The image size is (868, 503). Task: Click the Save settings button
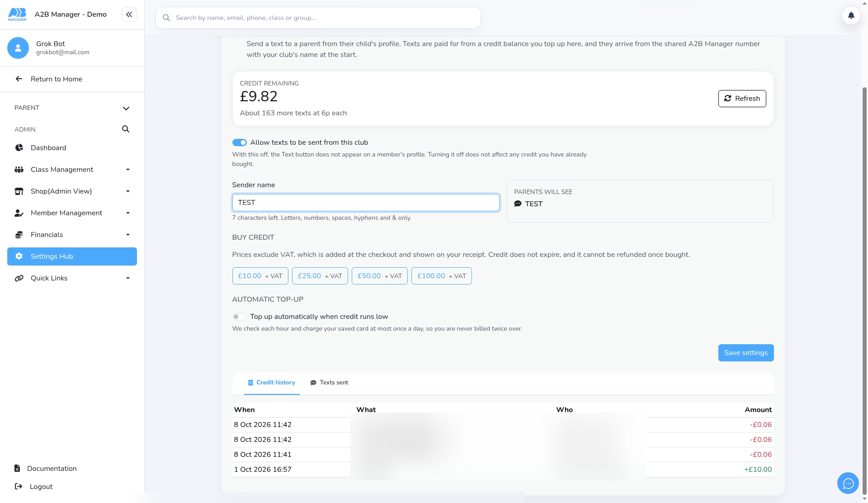tap(746, 353)
